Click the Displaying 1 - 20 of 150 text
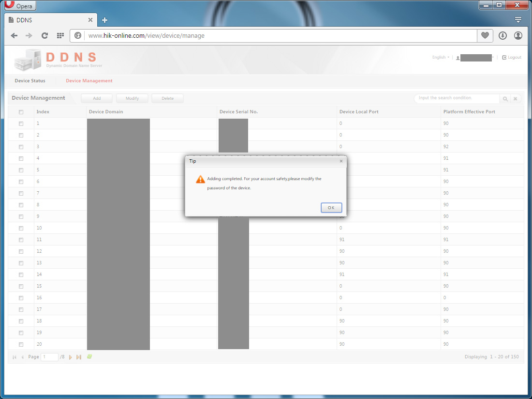 pyautogui.click(x=492, y=357)
